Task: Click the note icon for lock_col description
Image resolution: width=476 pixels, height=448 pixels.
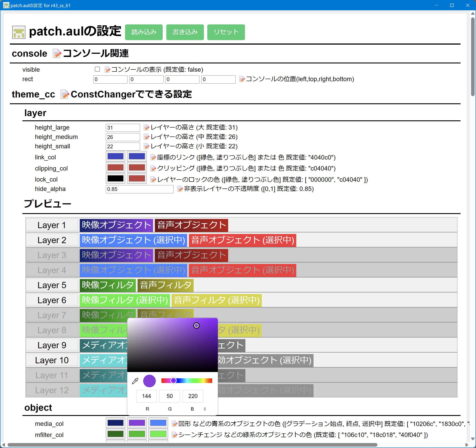Action: [x=153, y=179]
